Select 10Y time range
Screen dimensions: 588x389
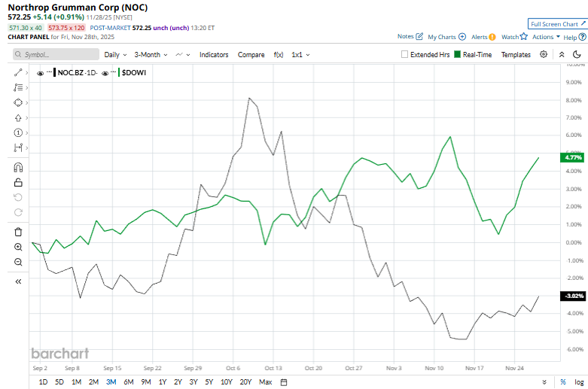tap(227, 382)
